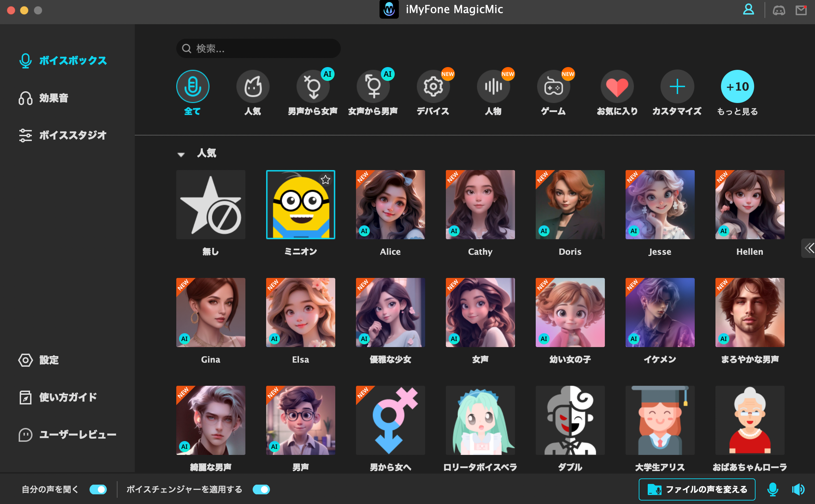Collapse the 人気 section arrow
Image resolution: width=815 pixels, height=504 pixels.
tap(181, 155)
